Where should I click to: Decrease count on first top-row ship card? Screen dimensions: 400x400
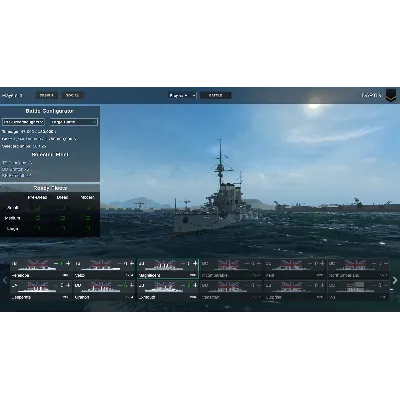click(56, 263)
